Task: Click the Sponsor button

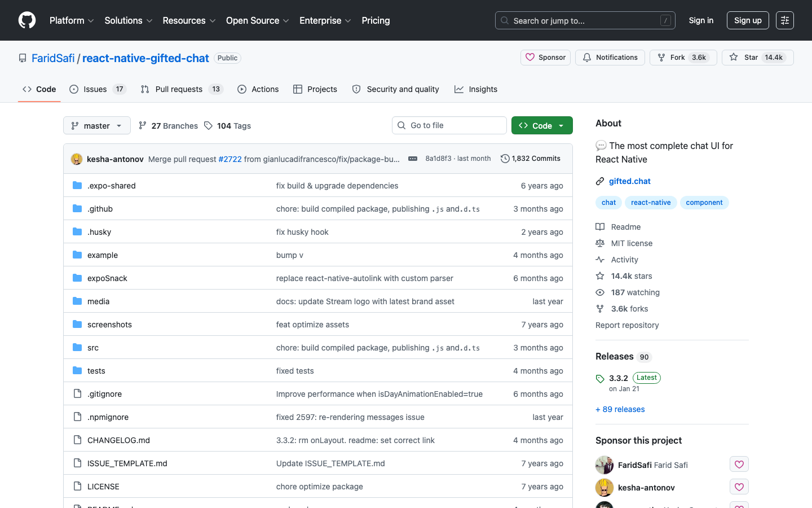Action: [x=546, y=58]
